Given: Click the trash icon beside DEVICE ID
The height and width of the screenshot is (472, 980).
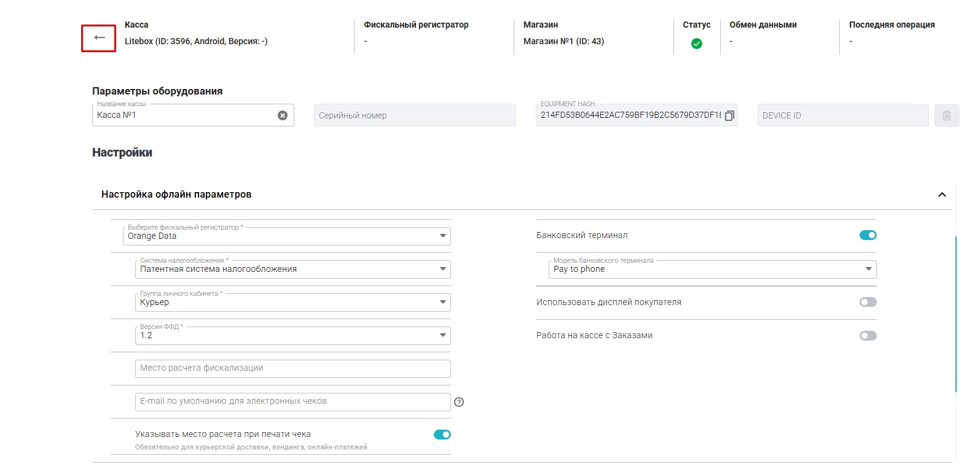Looking at the screenshot, I should point(946,115).
